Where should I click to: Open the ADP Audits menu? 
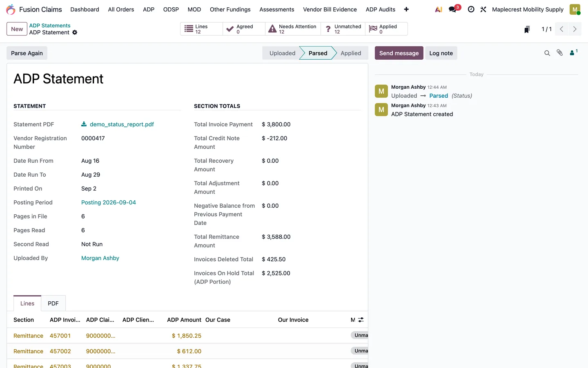381,9
